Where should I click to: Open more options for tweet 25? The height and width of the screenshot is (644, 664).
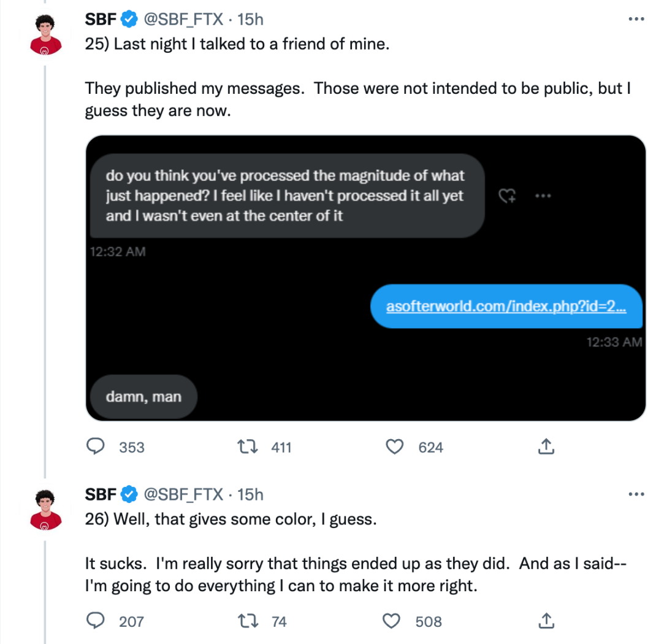pos(637,19)
